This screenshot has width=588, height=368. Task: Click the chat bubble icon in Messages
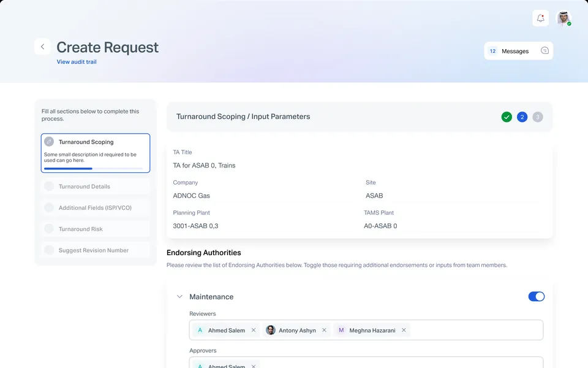pyautogui.click(x=545, y=51)
